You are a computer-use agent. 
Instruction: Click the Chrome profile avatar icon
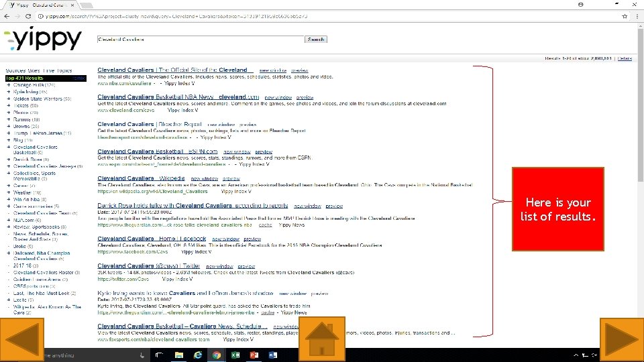pyautogui.click(x=581, y=5)
